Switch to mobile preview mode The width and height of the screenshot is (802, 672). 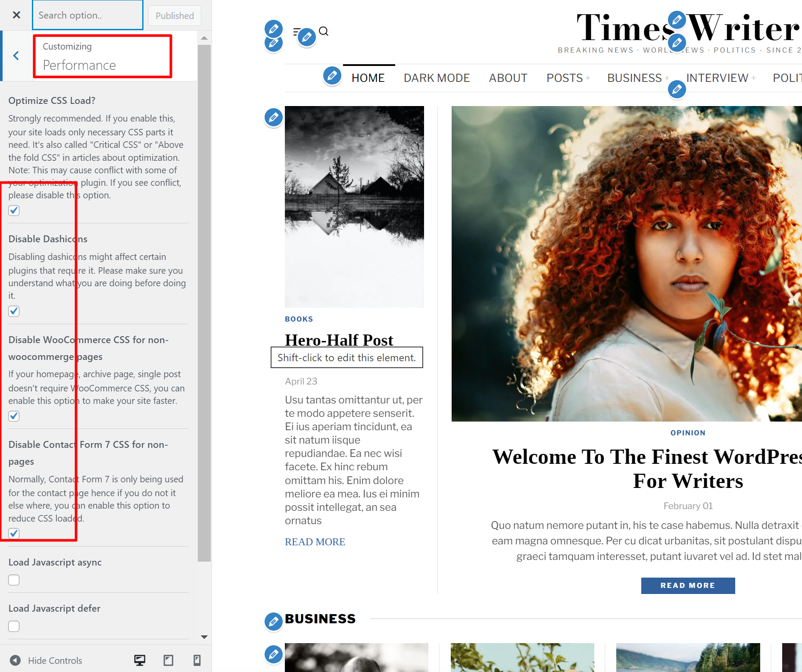coord(197,660)
